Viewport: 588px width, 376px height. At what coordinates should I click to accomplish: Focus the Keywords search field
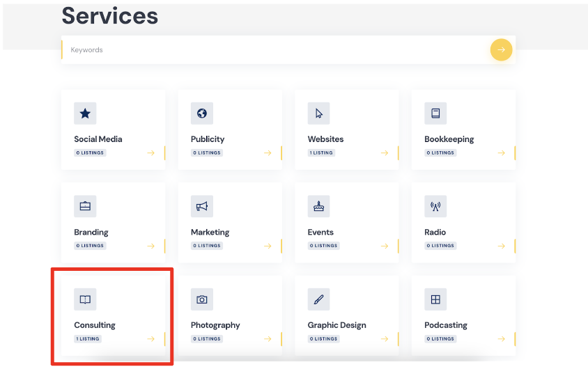pos(276,50)
